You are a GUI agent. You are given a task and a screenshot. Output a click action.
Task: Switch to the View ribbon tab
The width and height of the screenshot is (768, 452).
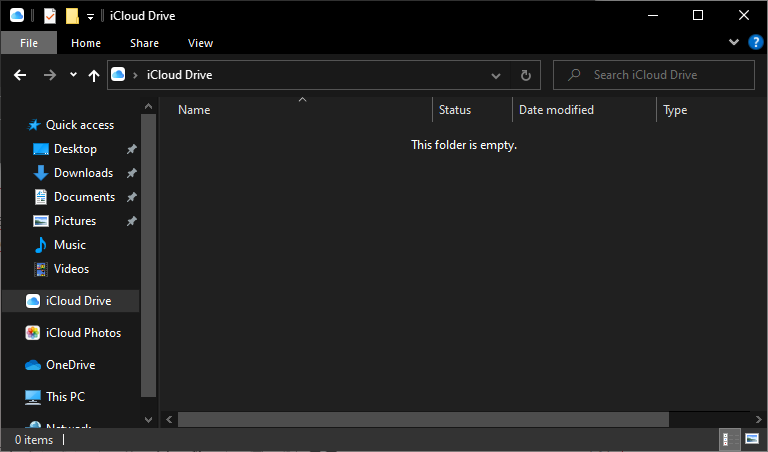coord(200,43)
